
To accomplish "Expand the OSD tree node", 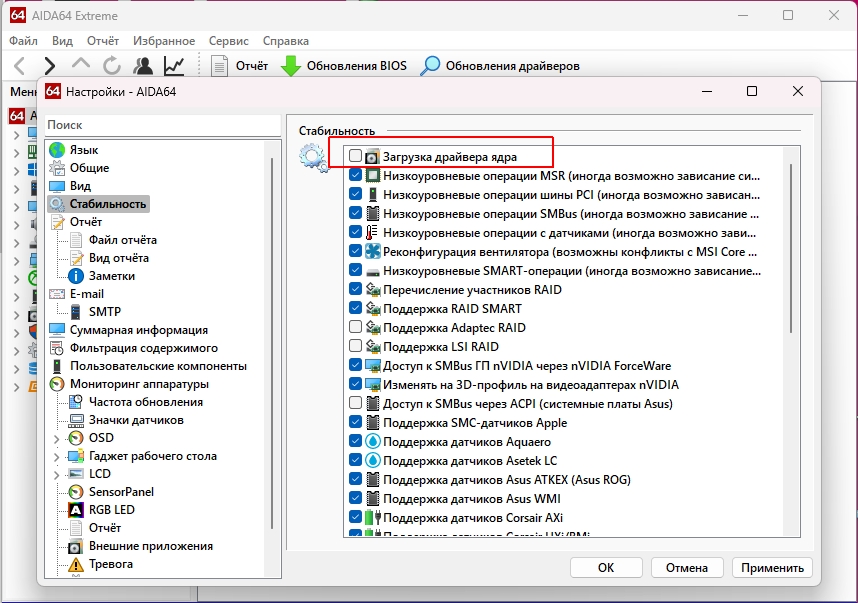I will pos(56,438).
